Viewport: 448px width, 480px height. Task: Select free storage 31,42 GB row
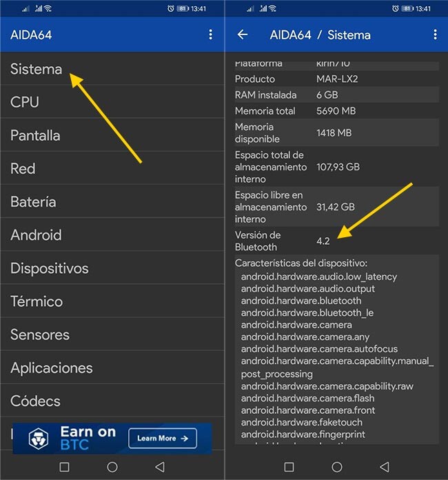(336, 207)
